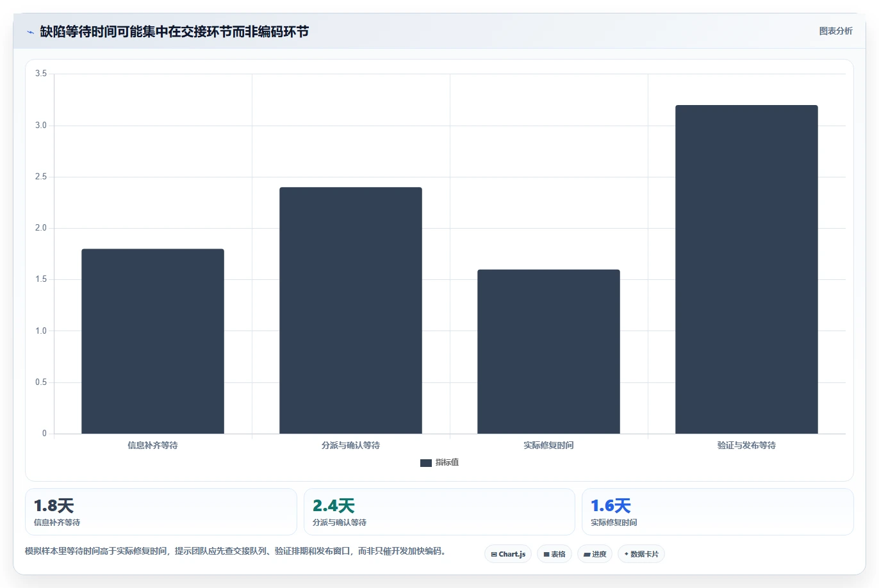Screen dimensions: 879x588
Task: Open the 2.4天 分派与确认等待 card
Action: pos(439,512)
